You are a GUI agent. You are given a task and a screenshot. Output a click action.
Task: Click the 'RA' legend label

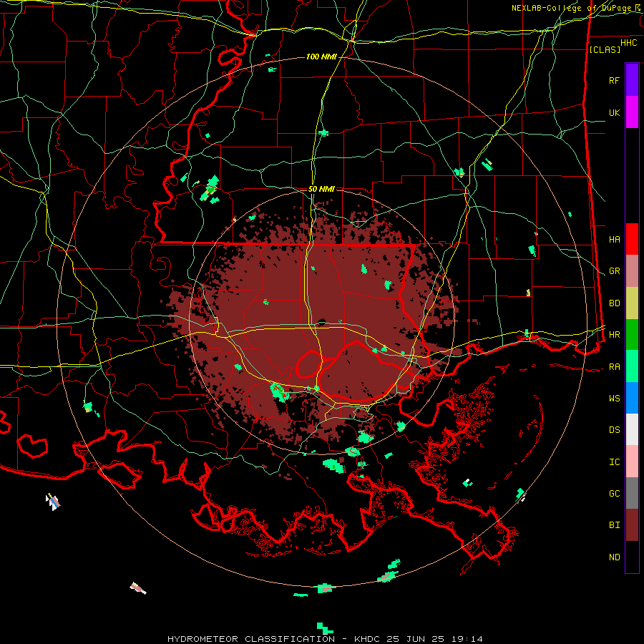click(x=614, y=367)
